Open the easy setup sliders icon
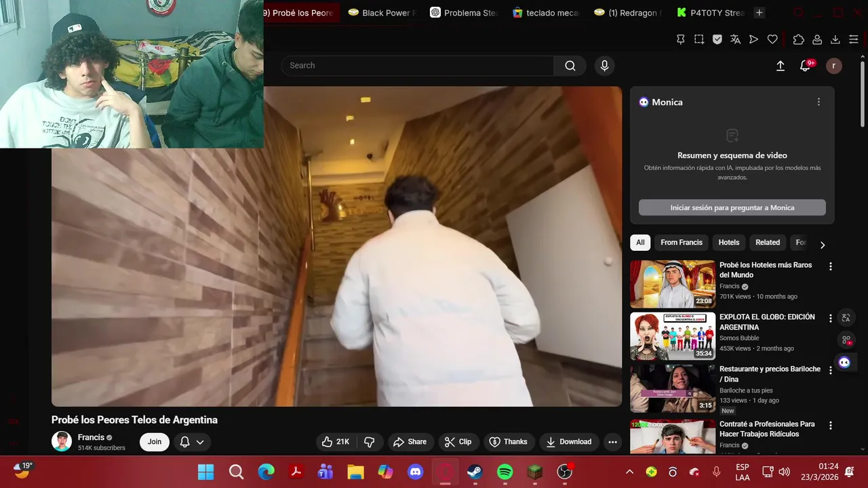868x488 pixels. coord(854,39)
